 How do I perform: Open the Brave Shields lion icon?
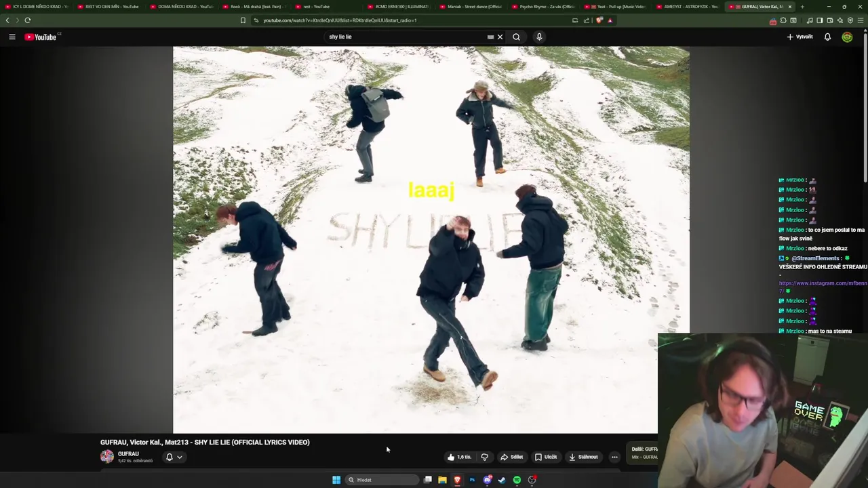[x=599, y=20]
